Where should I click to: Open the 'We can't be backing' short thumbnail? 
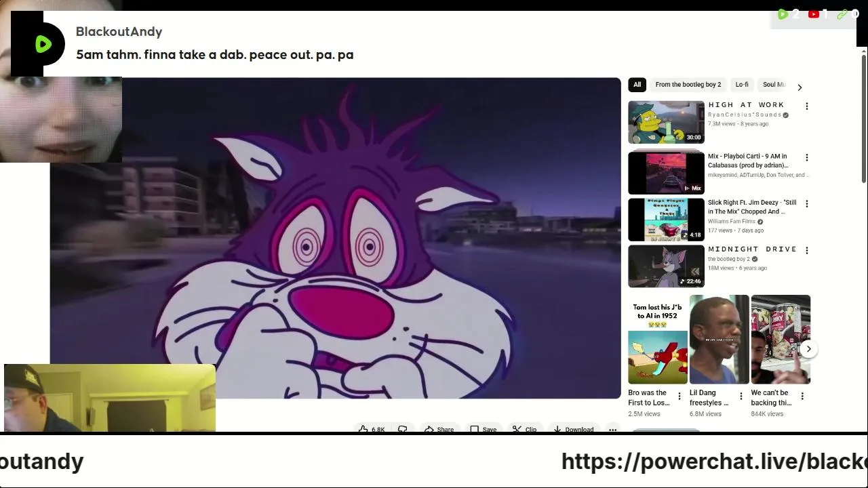coord(781,340)
